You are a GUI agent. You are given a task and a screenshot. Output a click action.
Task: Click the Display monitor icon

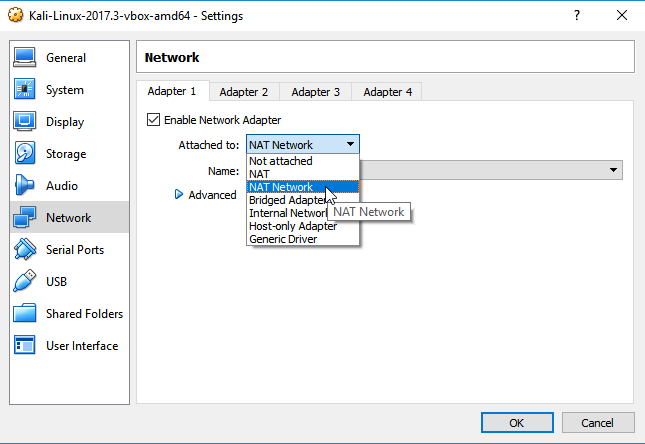pyautogui.click(x=25, y=122)
